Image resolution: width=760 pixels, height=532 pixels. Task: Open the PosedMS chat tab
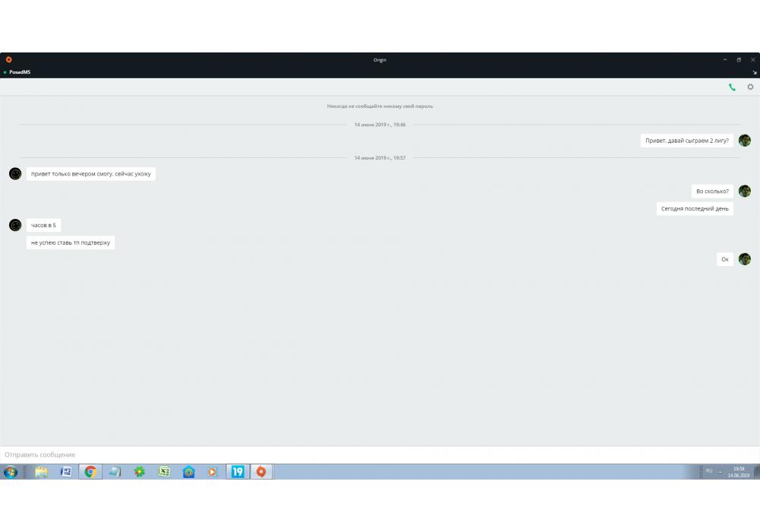[20, 72]
